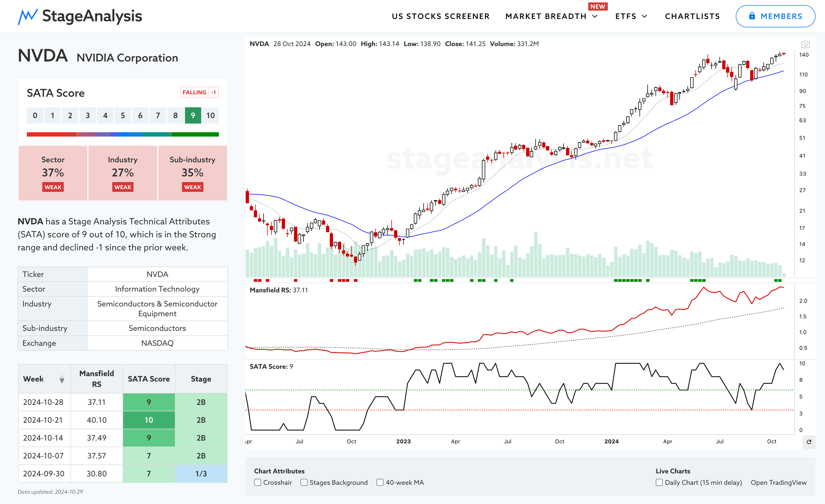The width and height of the screenshot is (825, 504).
Task: Click SATA Score column header
Action: (149, 379)
